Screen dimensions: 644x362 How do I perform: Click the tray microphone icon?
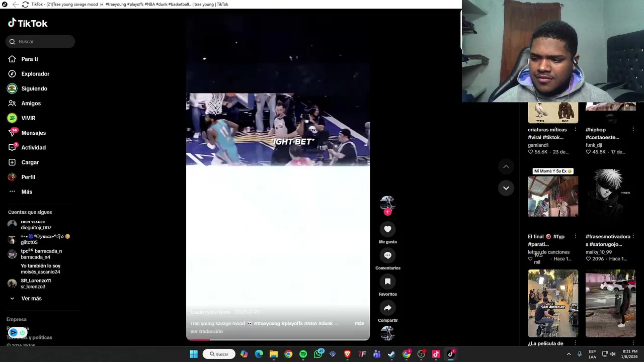580,354
